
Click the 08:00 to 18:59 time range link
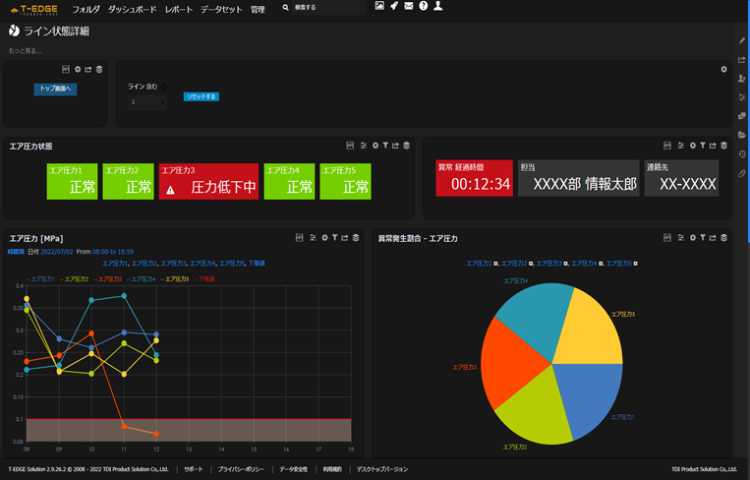click(113, 251)
